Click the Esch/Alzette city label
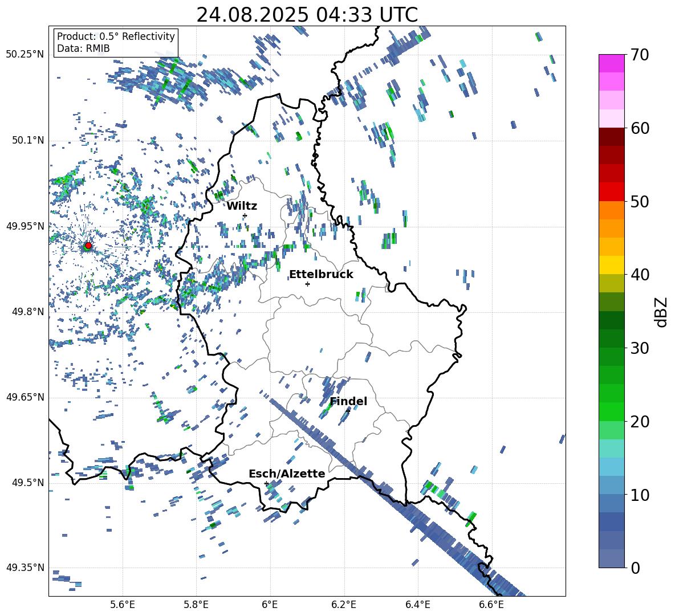Image resolution: width=675 pixels, height=616 pixels. [287, 474]
